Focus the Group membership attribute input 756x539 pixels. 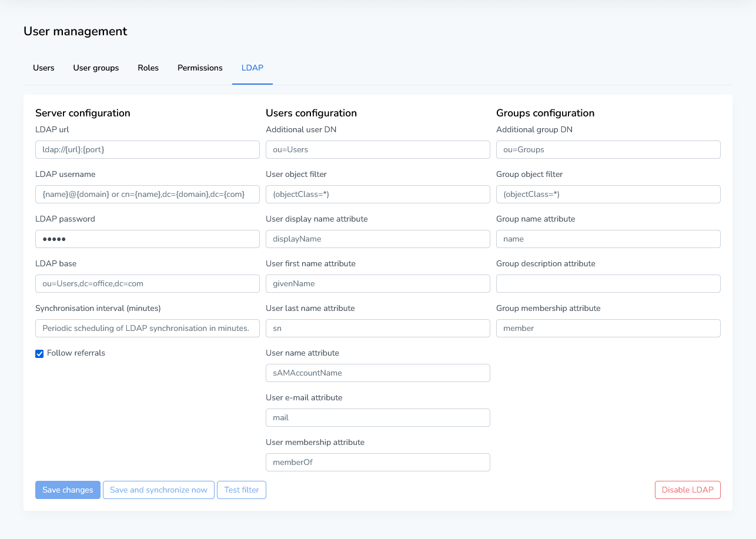click(608, 328)
